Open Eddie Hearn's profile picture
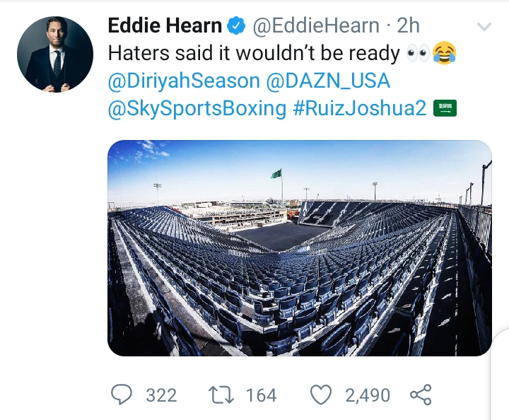 point(55,54)
